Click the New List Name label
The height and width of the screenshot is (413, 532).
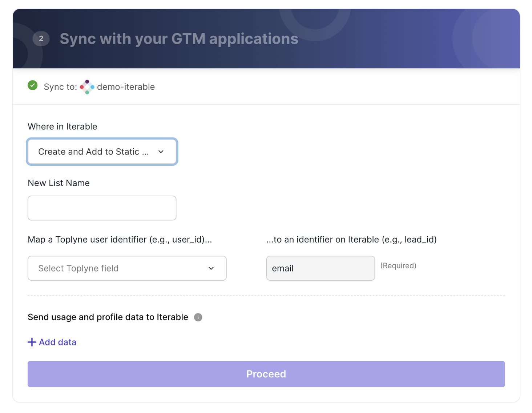point(59,183)
